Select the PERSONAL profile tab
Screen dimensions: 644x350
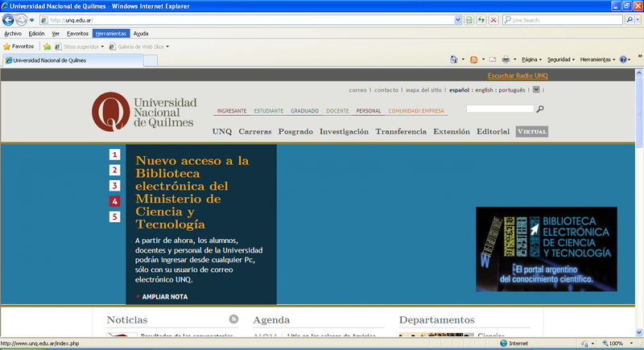[x=369, y=111]
